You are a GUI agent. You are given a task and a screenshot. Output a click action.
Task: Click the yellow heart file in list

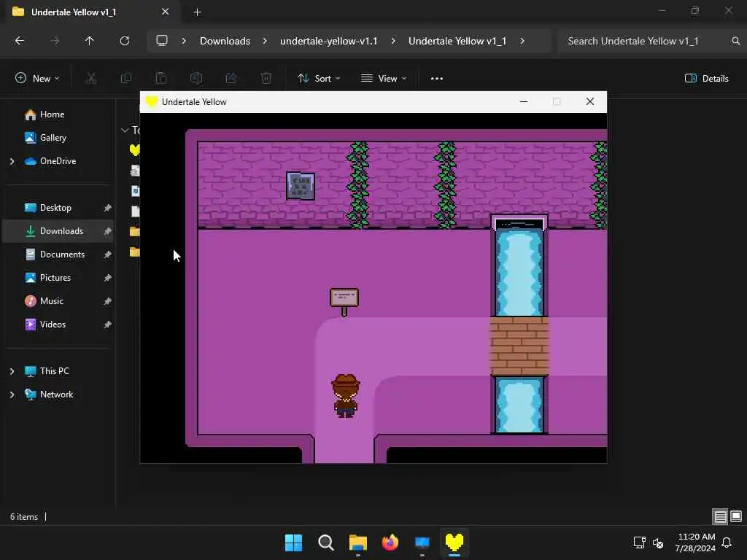tap(135, 150)
